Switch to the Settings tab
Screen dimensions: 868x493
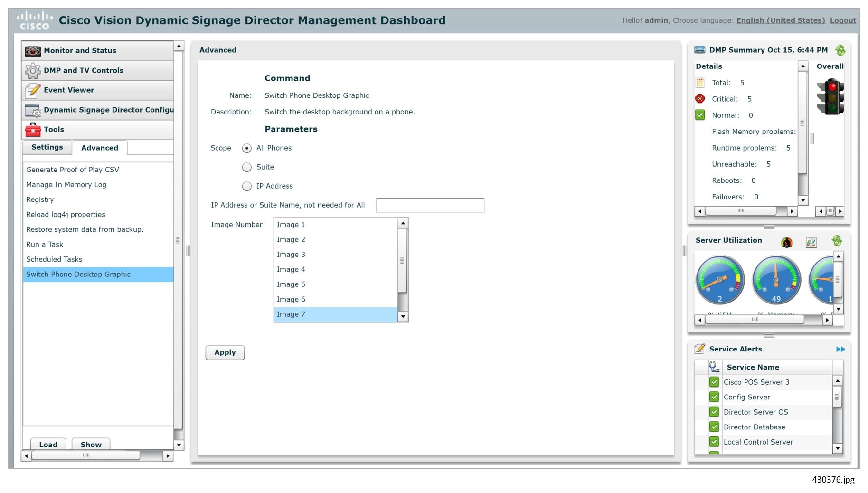click(x=47, y=147)
